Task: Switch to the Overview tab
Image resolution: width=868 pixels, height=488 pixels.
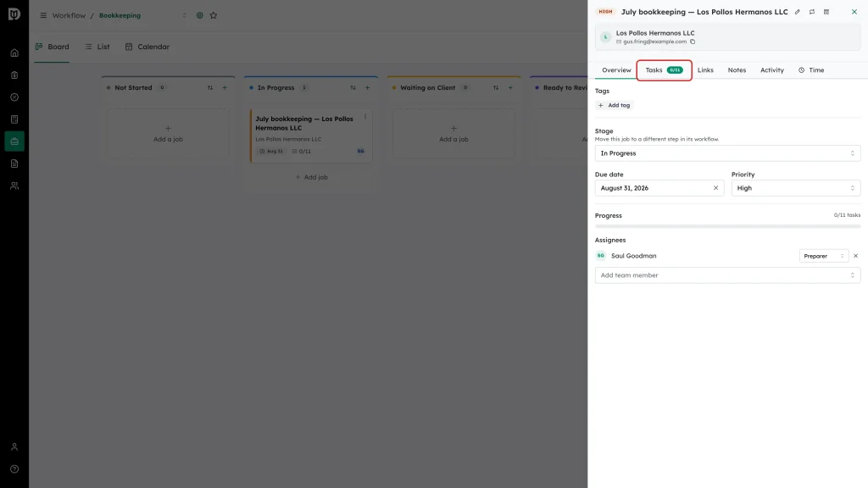Action: [616, 70]
